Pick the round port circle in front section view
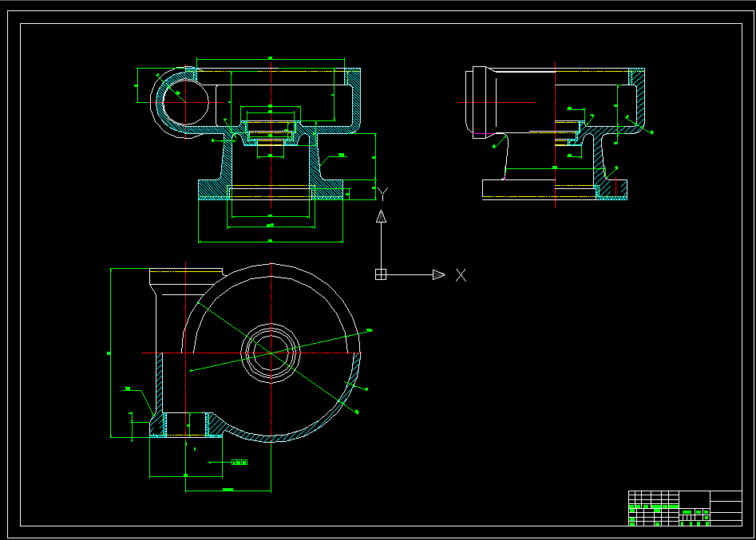 (186, 102)
